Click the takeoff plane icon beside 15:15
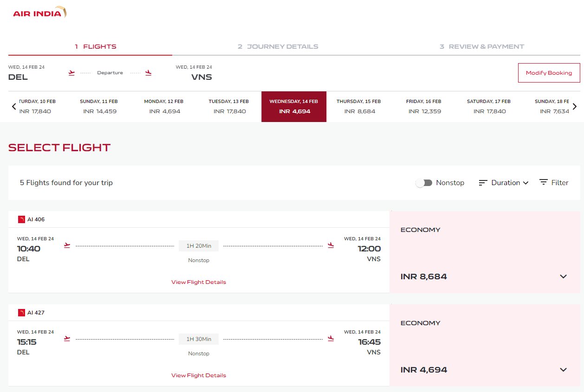This screenshot has height=392, width=584. tap(67, 339)
